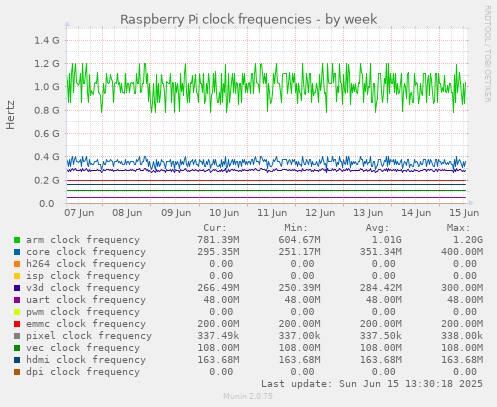Click the 'Avg:' column header
This screenshot has width=497, height=407.
coord(377,228)
